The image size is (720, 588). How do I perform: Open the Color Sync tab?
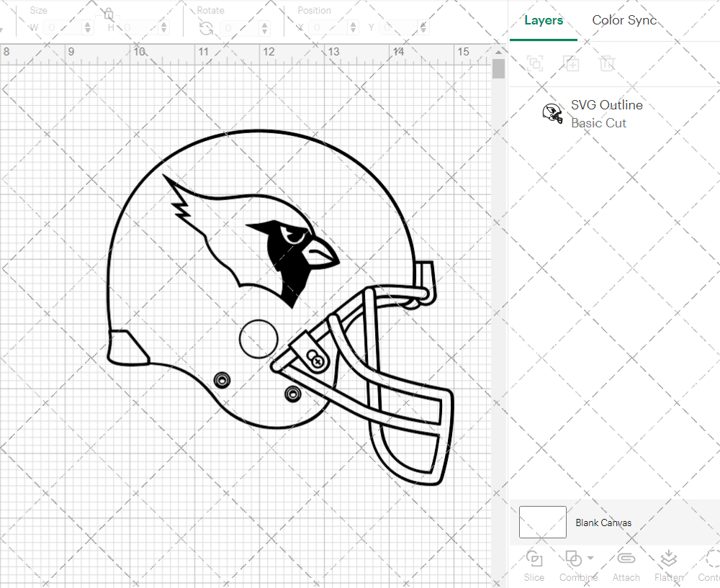(x=624, y=20)
